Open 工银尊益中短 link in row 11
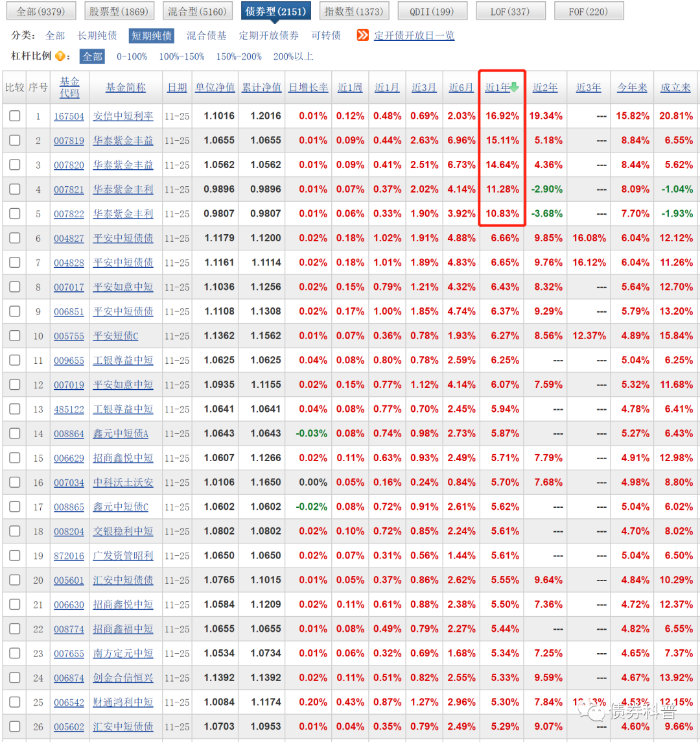The width and height of the screenshot is (700, 742). tap(123, 360)
